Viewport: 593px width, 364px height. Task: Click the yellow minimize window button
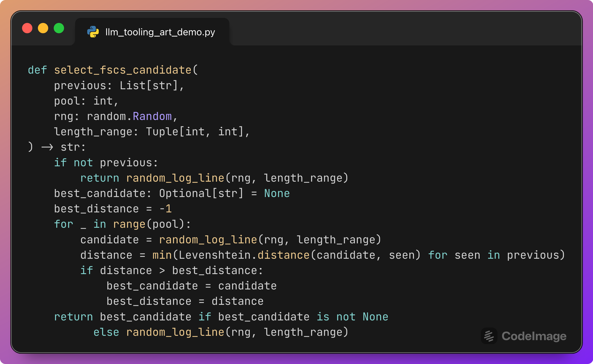point(43,28)
